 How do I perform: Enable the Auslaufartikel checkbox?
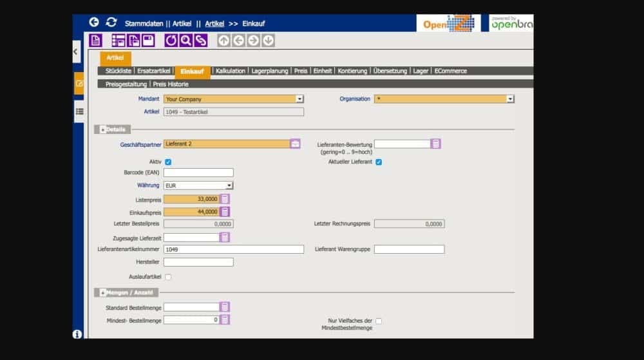tap(168, 277)
